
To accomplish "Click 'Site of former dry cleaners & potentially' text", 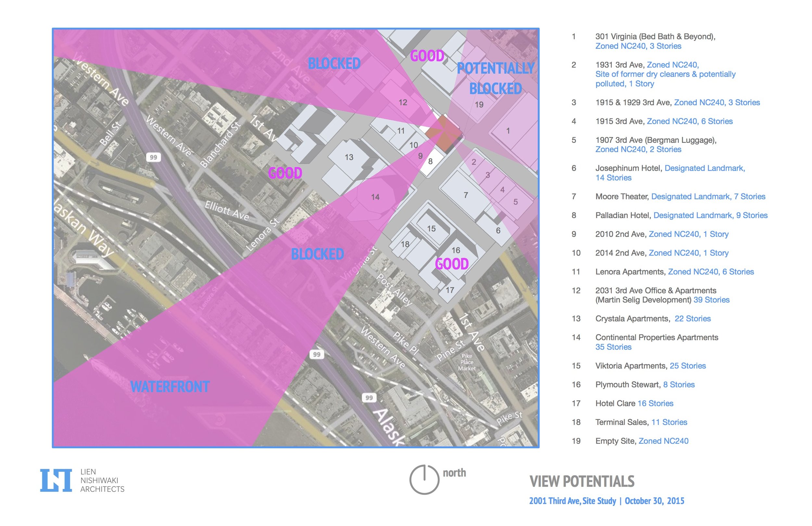I will click(665, 74).
